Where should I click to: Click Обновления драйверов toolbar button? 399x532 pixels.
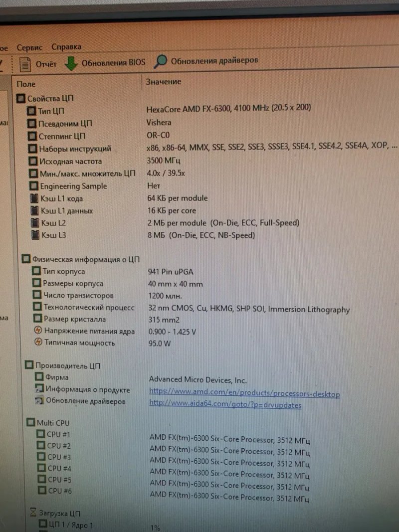click(214, 60)
